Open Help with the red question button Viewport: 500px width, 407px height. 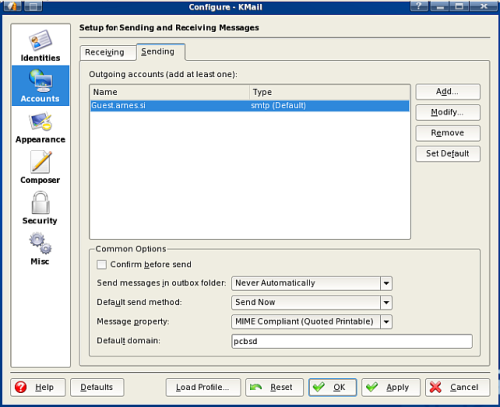[x=38, y=387]
